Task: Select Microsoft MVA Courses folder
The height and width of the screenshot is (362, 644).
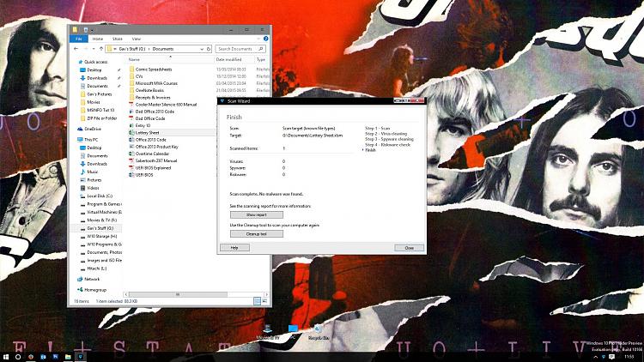Action: [x=156, y=83]
